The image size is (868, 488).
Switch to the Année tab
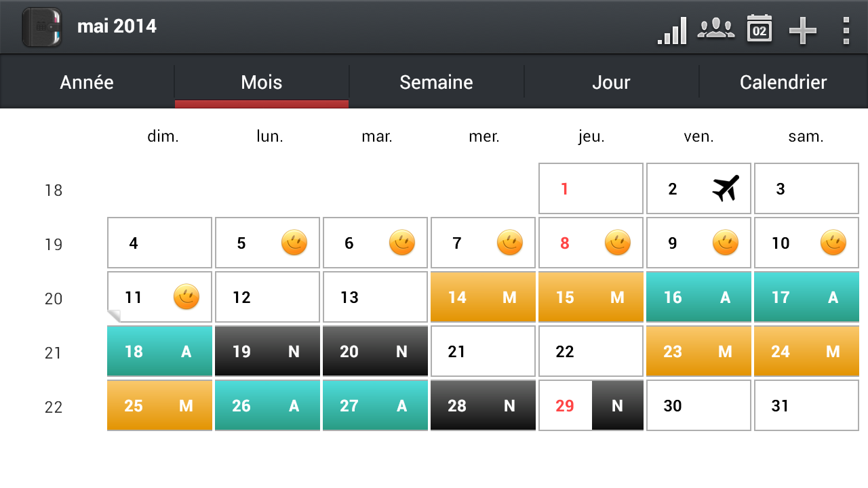[x=87, y=82]
